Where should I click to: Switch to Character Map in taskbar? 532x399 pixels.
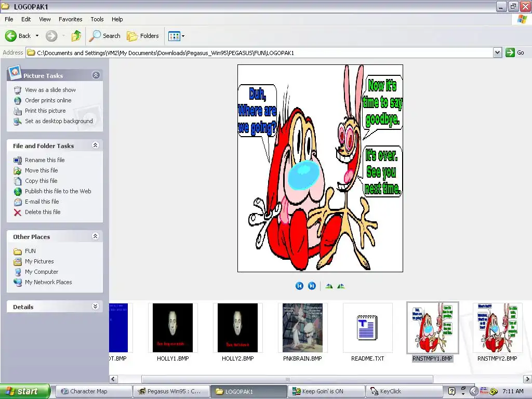pos(93,392)
